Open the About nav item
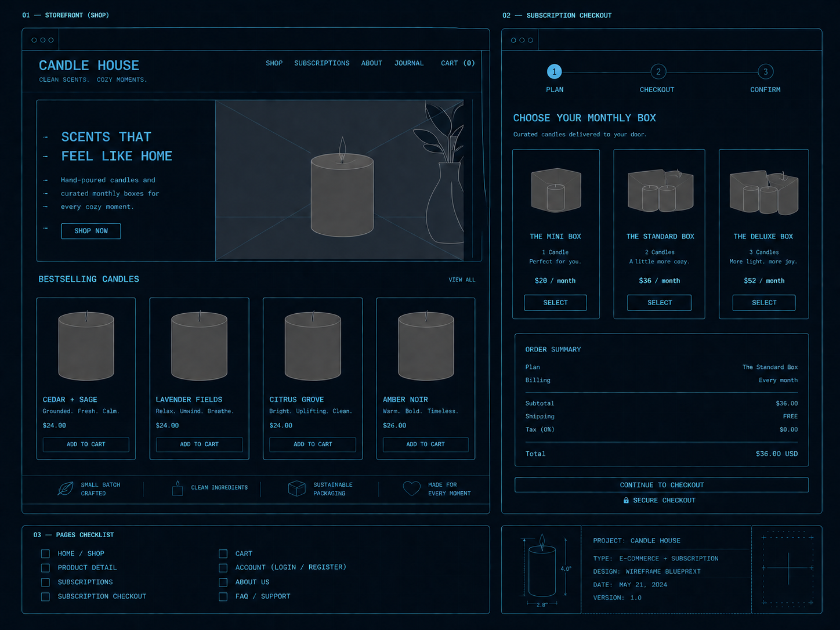The width and height of the screenshot is (840, 630). [x=372, y=63]
